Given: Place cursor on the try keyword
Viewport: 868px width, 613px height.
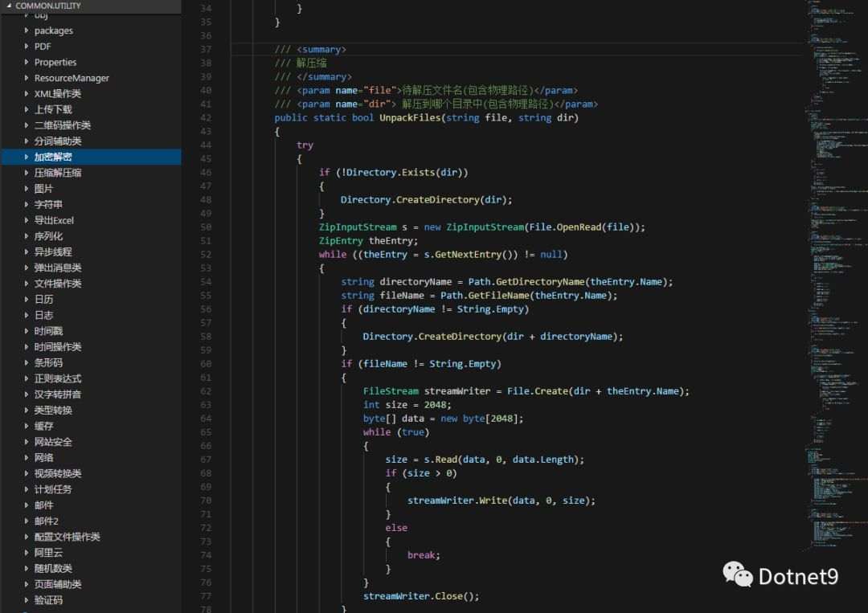Looking at the screenshot, I should (x=305, y=145).
